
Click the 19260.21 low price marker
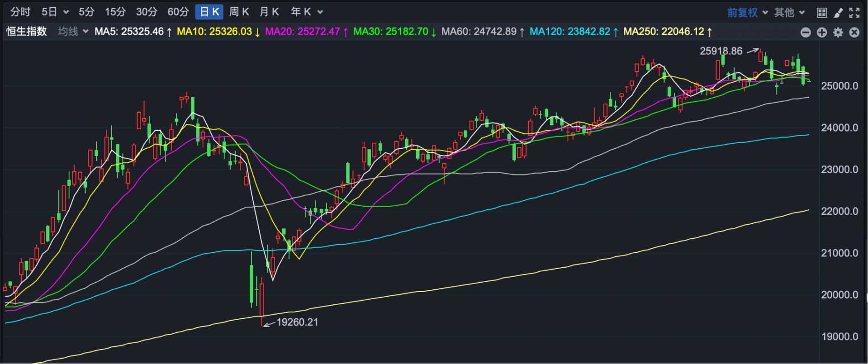pyautogui.click(x=297, y=322)
